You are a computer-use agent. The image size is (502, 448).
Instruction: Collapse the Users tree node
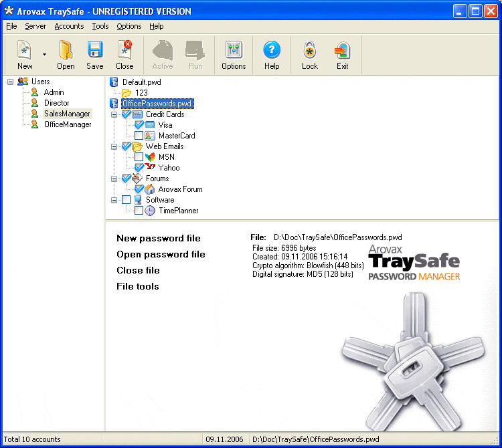click(10, 82)
